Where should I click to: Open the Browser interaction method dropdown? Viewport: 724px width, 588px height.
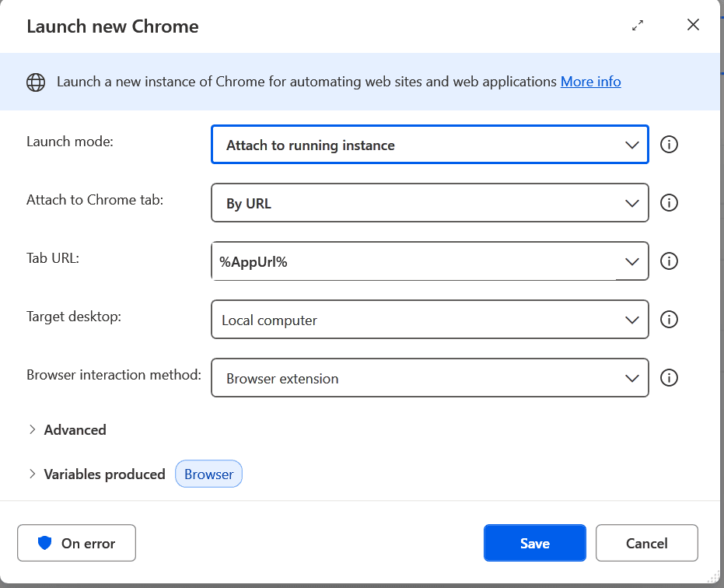[430, 378]
